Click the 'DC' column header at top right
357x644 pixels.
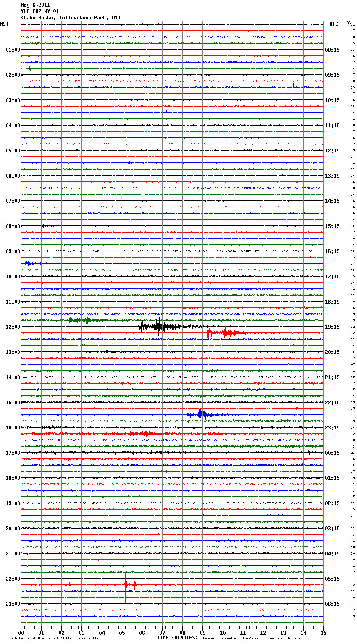click(x=348, y=23)
